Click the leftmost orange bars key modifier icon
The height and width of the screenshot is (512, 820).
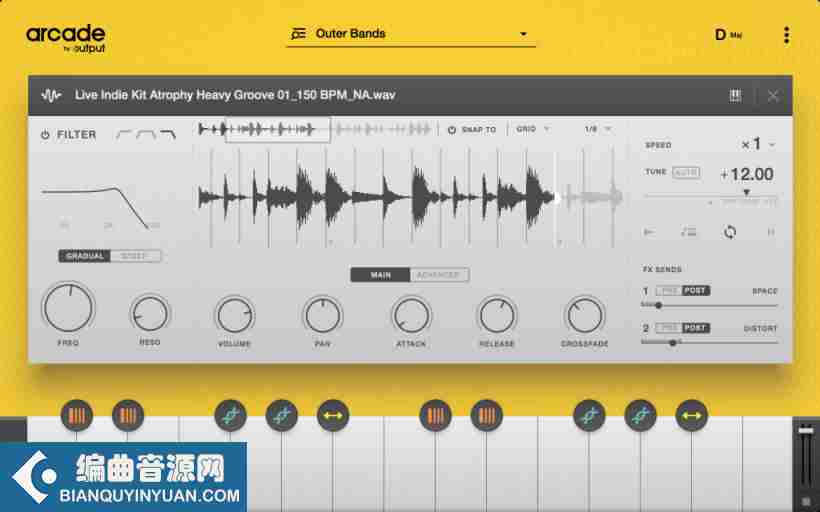(77, 415)
